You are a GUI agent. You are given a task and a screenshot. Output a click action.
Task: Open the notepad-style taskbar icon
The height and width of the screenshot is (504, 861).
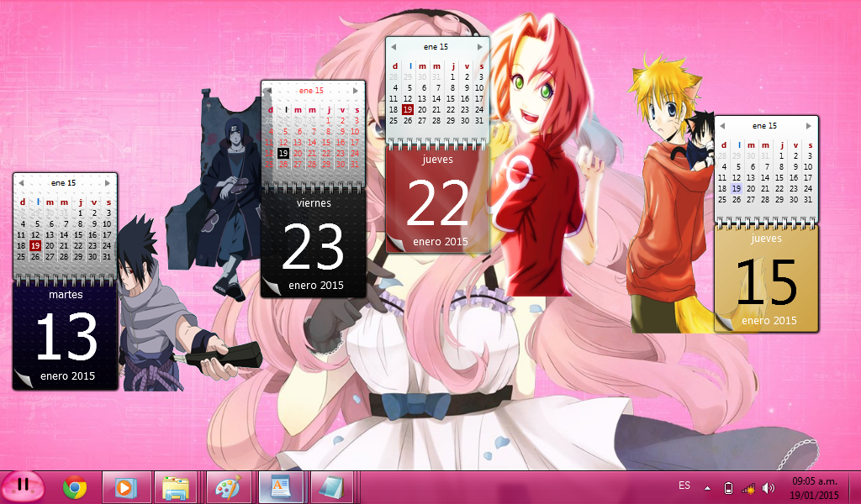(x=331, y=487)
